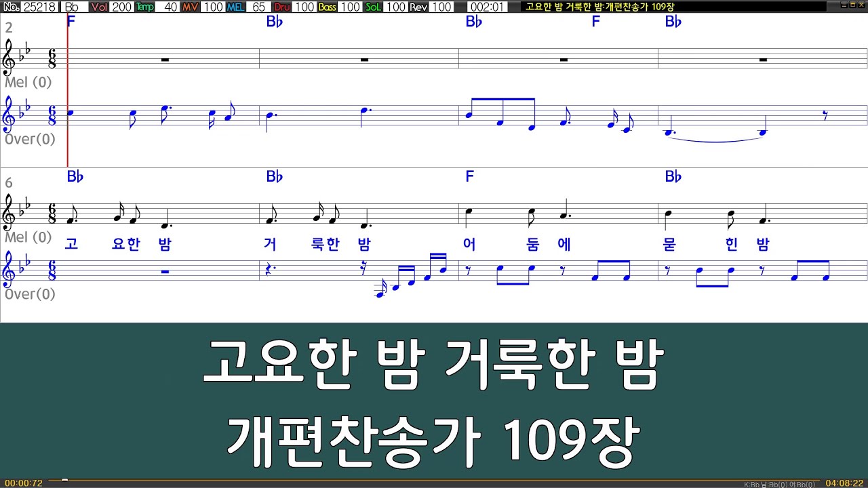Click the lyric syllable 어
The image size is (868, 488).
coord(469,244)
